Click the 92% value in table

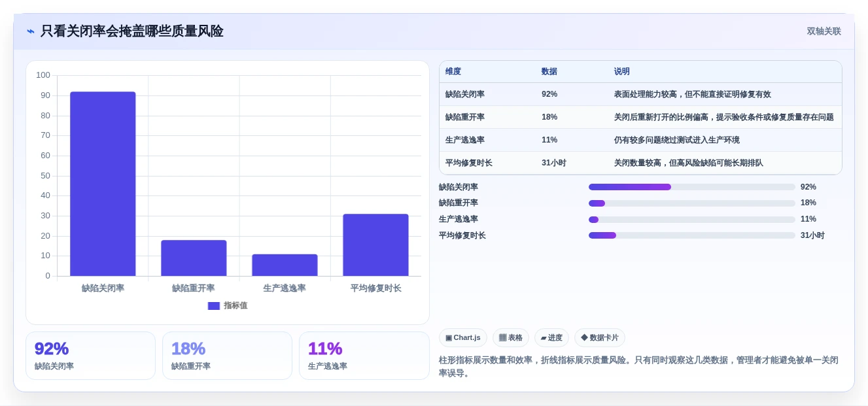click(549, 94)
